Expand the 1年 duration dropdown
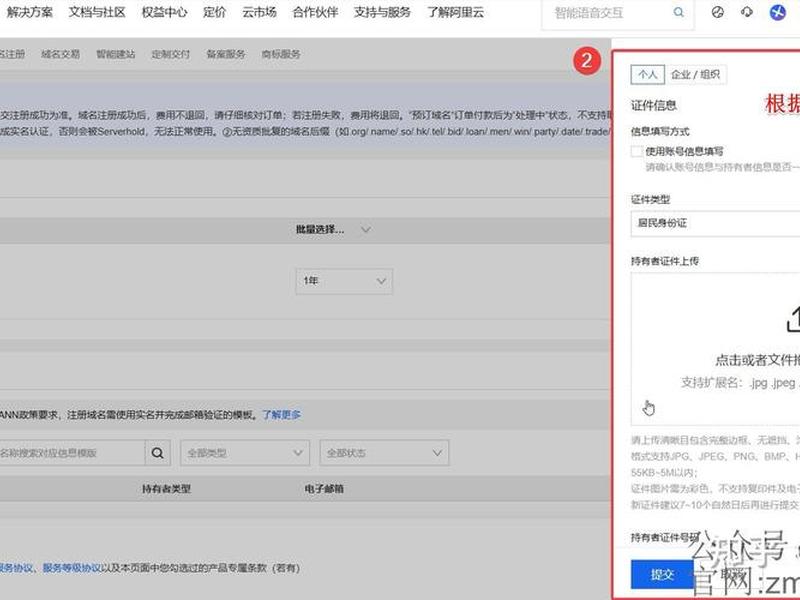This screenshot has height=600, width=800. point(344,281)
